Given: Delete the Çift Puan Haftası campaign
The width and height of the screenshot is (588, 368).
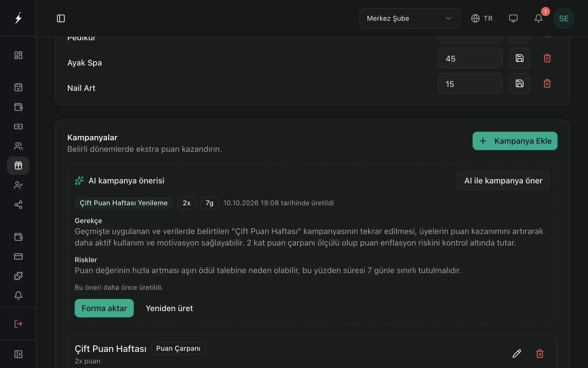Looking at the screenshot, I should click(539, 353).
